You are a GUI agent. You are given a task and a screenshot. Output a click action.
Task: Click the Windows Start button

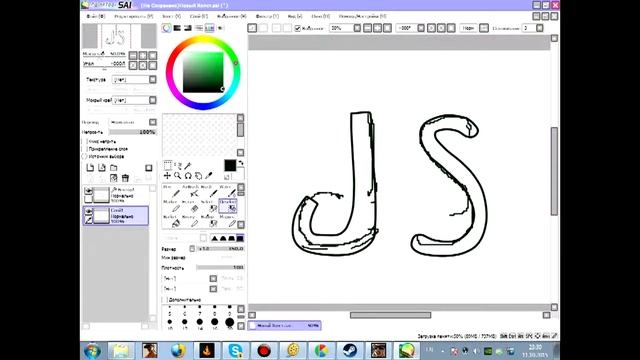92,351
